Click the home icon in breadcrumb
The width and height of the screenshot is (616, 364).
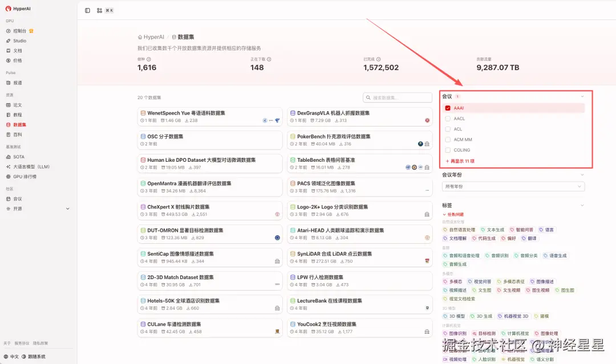point(140,37)
